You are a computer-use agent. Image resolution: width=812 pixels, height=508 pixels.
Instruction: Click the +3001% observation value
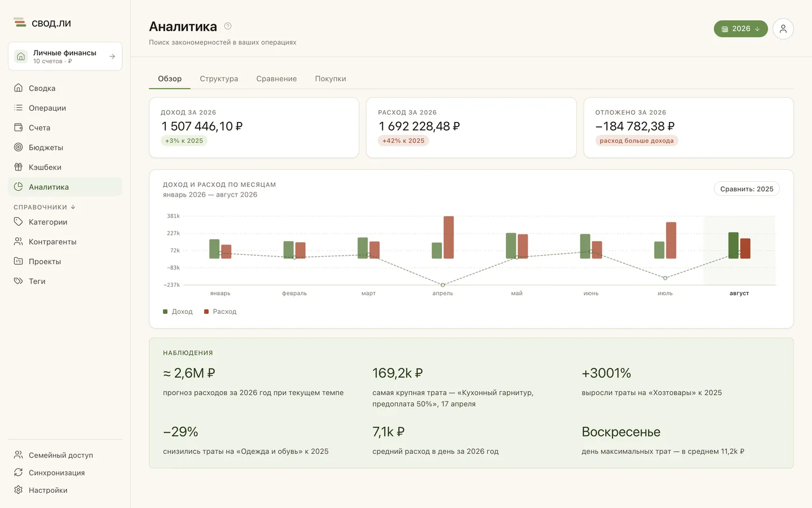[606, 373]
